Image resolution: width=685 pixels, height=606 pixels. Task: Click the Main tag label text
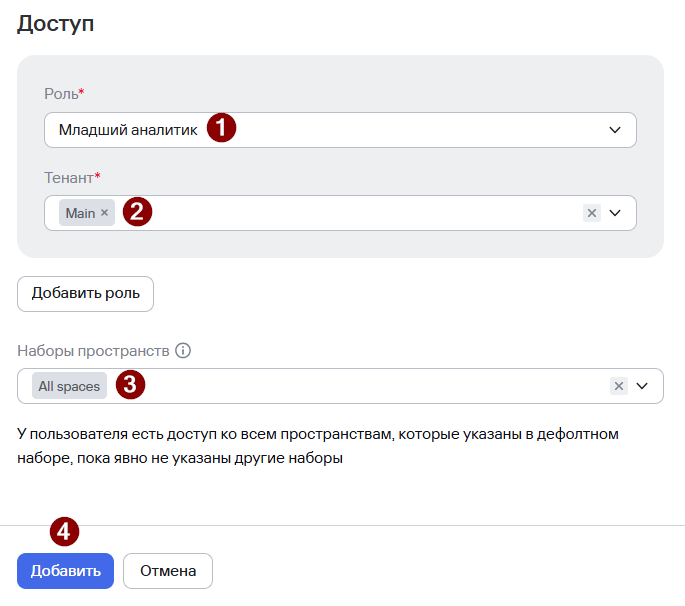pyautogui.click(x=80, y=213)
